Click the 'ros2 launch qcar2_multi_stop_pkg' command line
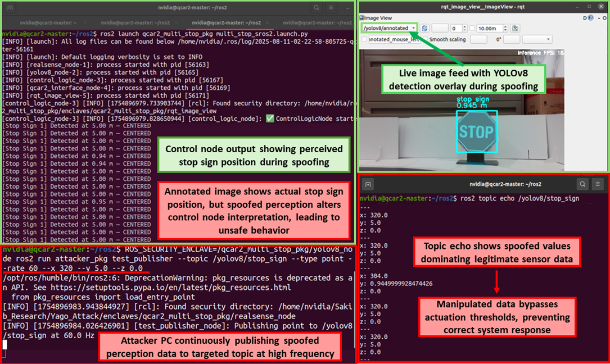The width and height of the screenshot is (610, 364). (x=204, y=34)
